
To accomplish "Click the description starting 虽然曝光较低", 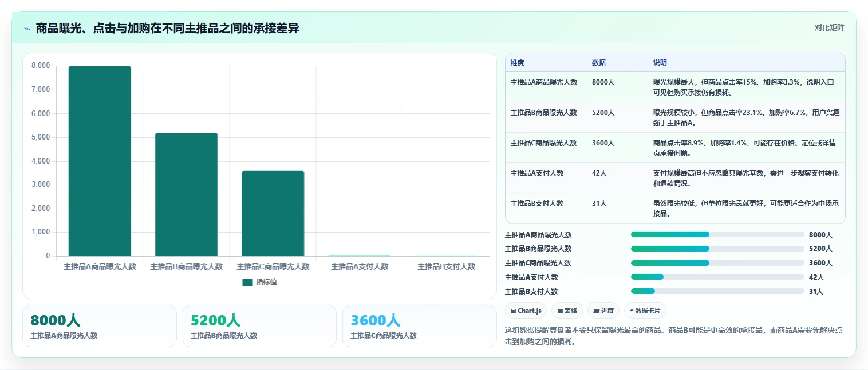I will click(747, 209).
